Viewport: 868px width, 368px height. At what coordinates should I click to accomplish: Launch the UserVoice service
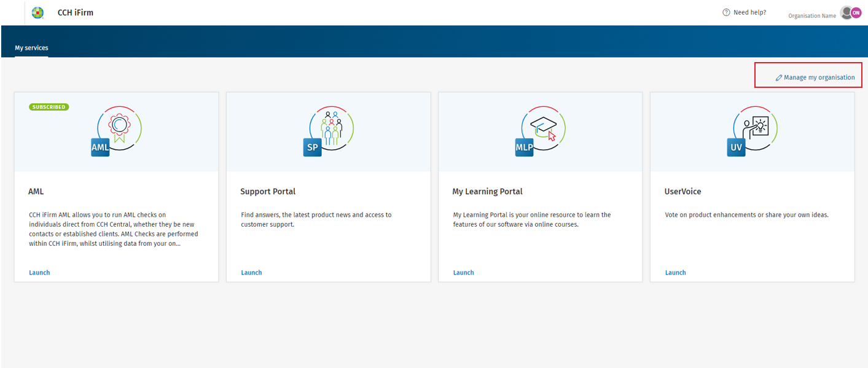click(x=676, y=273)
